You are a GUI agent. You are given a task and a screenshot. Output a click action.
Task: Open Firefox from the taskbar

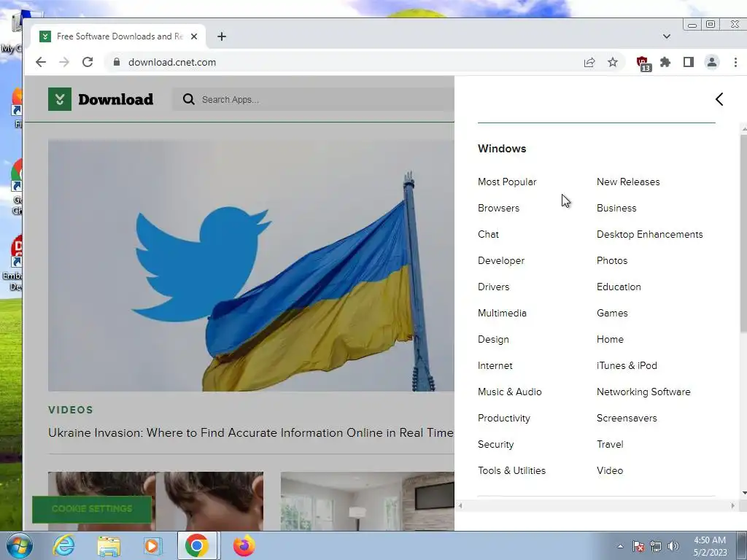244,545
